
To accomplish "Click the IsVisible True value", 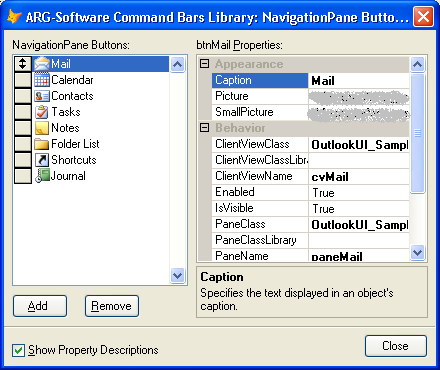I will [x=359, y=208].
